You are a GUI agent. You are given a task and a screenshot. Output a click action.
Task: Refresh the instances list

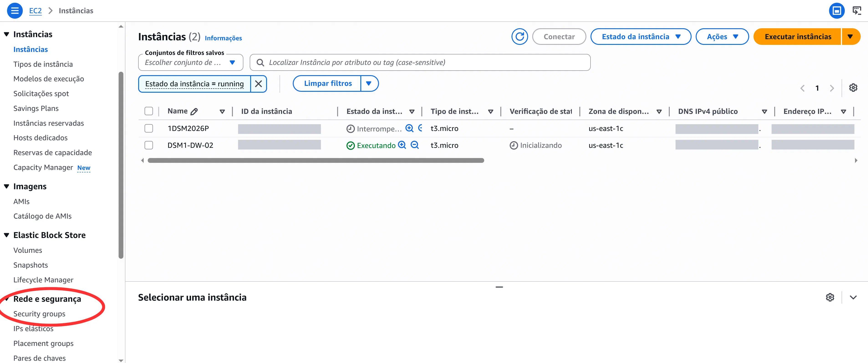pos(519,36)
